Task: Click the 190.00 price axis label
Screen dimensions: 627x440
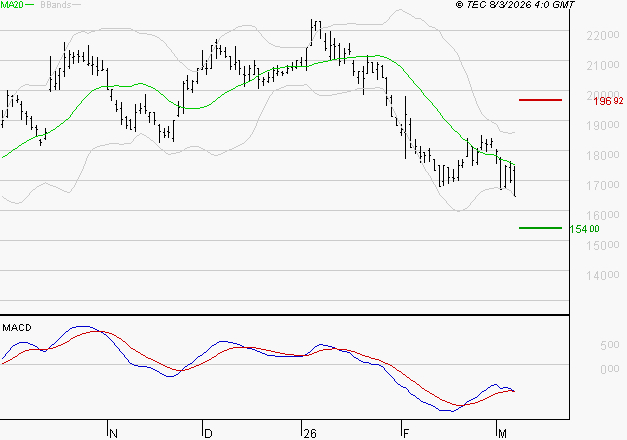Action: click(603, 125)
